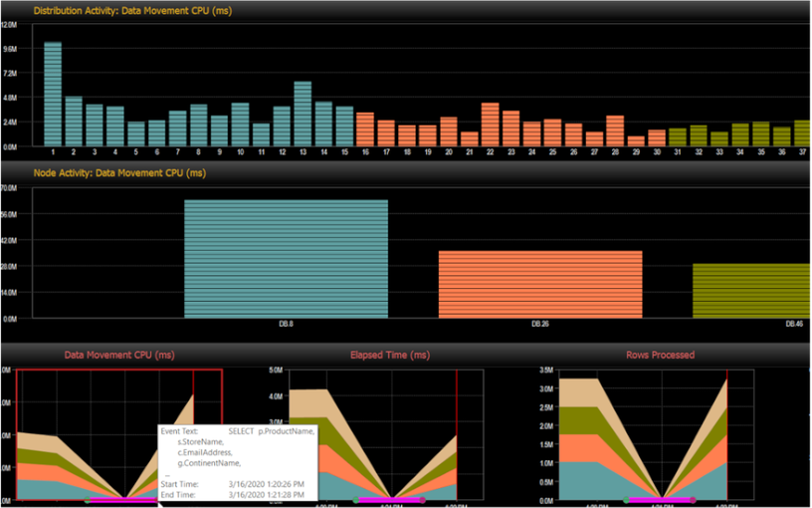Screen dimensions: 812x508
Task: Select distribution bar 8 in Distribution Activity
Action: click(198, 126)
